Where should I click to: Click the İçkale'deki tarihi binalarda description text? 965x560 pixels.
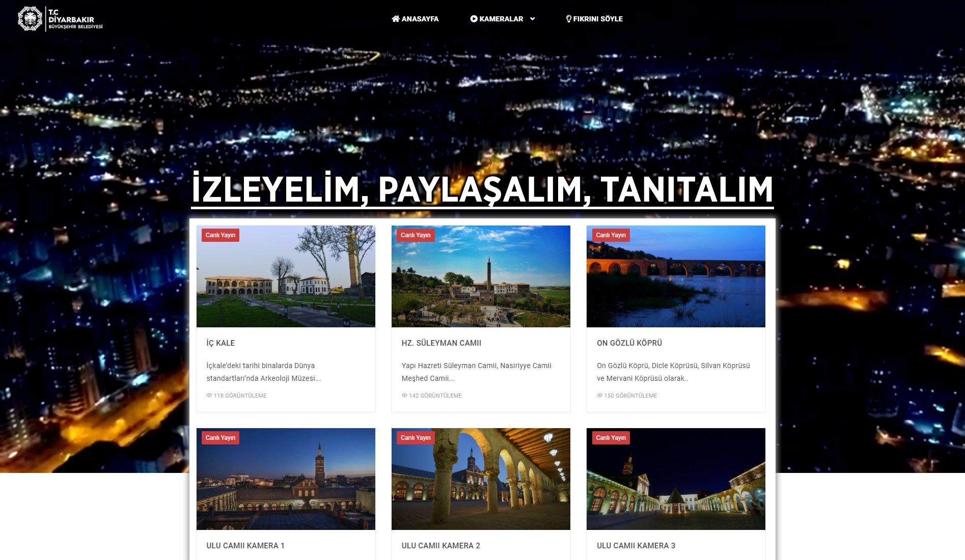click(264, 372)
